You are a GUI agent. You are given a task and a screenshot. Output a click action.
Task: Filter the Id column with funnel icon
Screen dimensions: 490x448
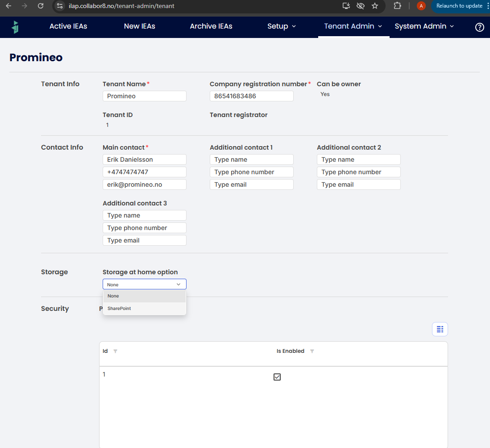click(x=115, y=351)
